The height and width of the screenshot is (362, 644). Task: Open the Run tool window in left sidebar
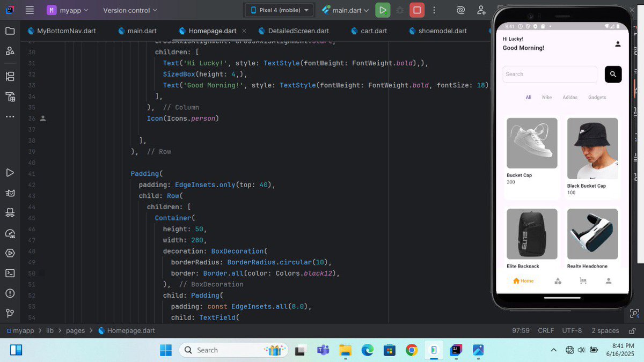(10, 173)
